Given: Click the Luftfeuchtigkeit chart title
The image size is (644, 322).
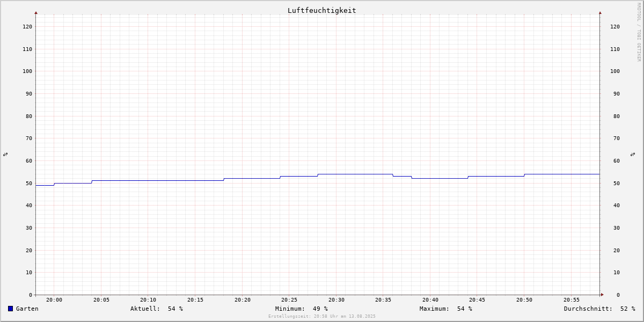Looking at the screenshot, I should pyautogui.click(x=321, y=10).
